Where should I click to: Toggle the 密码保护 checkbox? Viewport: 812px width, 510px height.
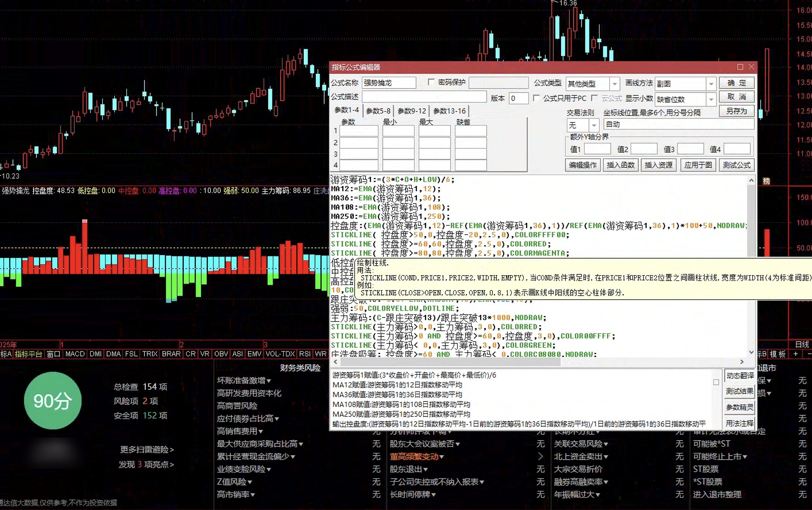click(431, 82)
